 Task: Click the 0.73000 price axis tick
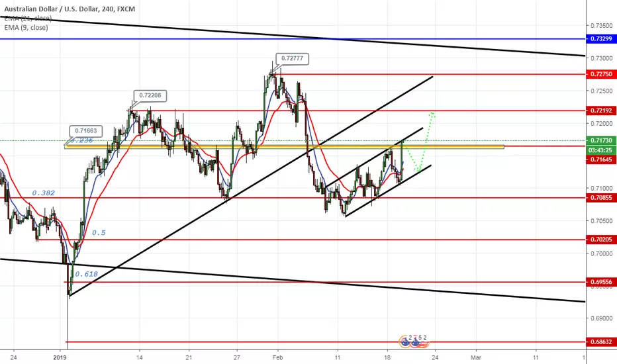pyautogui.click(x=602, y=58)
